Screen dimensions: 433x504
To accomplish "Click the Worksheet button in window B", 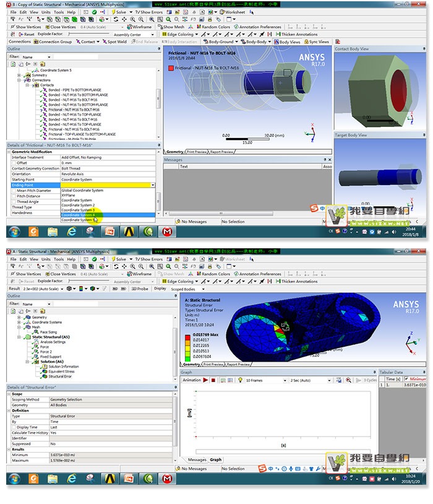I will (232, 12).
